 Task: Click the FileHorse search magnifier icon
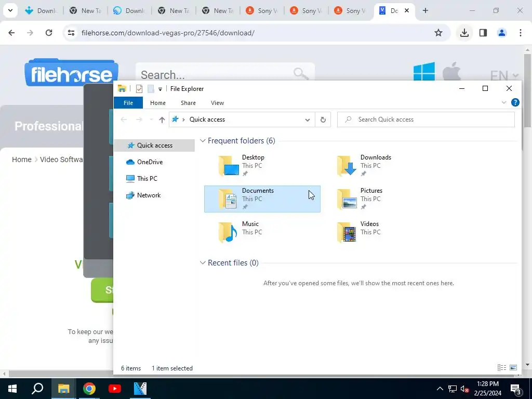coord(301,74)
